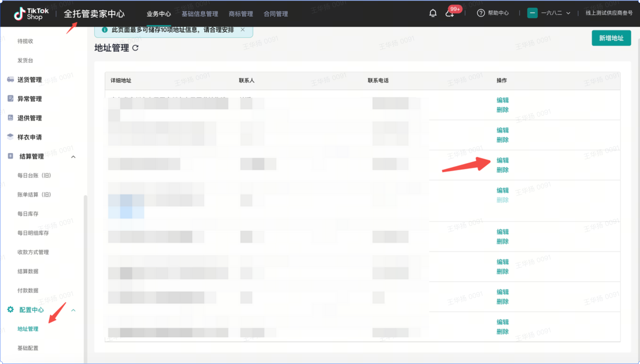Click 删除 for the first address row
640x364 pixels.
[x=502, y=110]
